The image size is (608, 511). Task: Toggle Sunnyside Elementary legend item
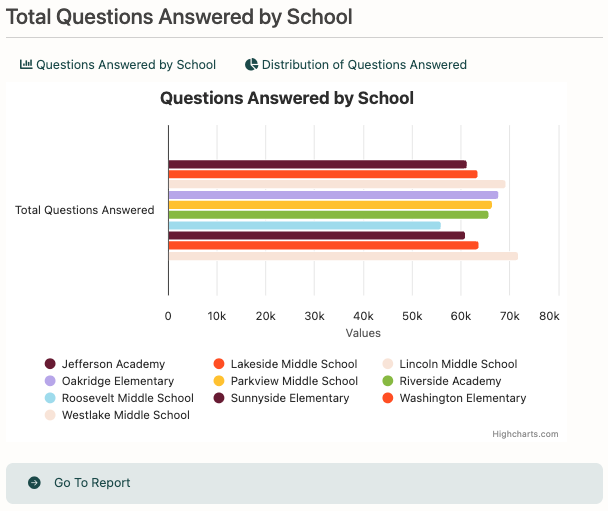pos(281,398)
